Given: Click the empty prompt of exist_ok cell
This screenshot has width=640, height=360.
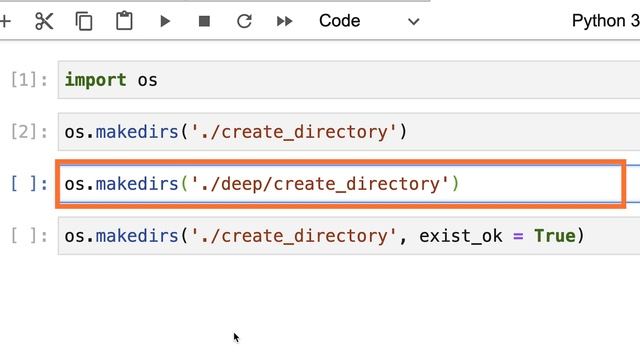Looking at the screenshot, I should click(x=29, y=236).
